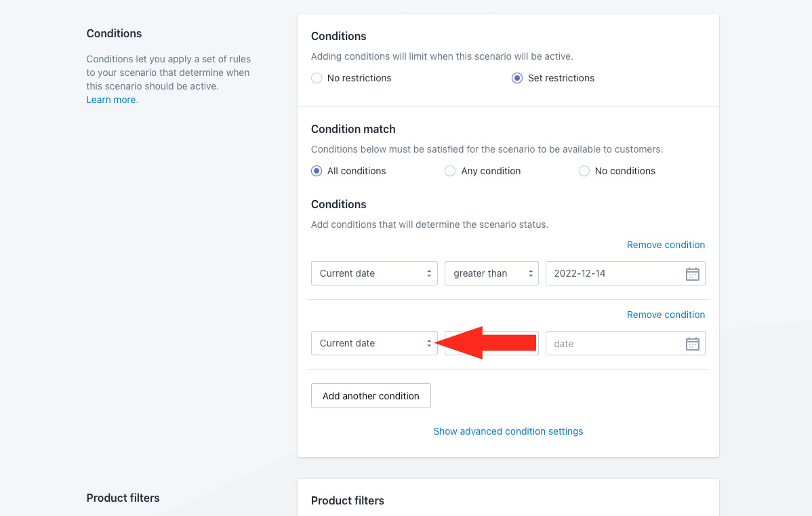Click the empty date input field
Screen dimensions: 812x516
point(610,344)
